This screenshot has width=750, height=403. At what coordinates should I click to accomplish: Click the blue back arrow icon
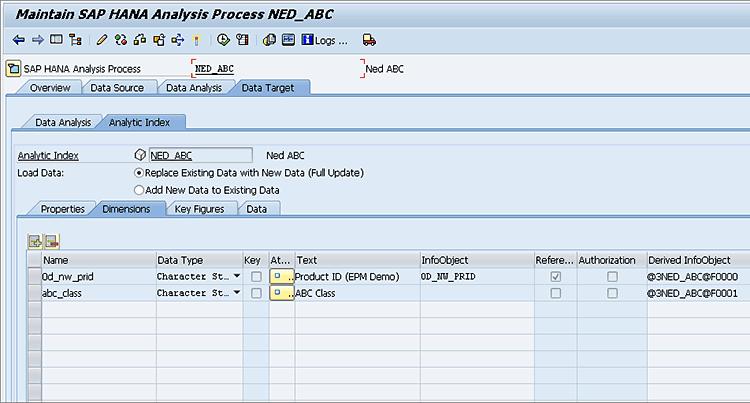(x=19, y=40)
